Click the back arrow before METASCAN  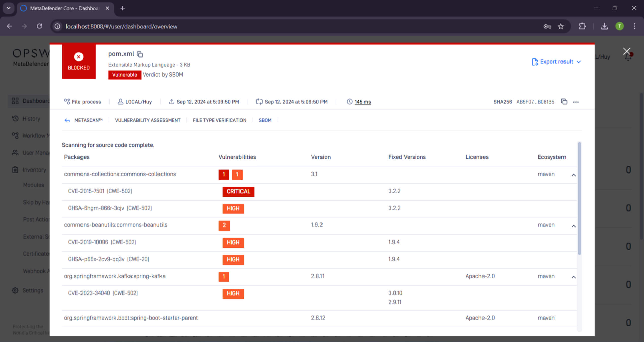pos(67,120)
